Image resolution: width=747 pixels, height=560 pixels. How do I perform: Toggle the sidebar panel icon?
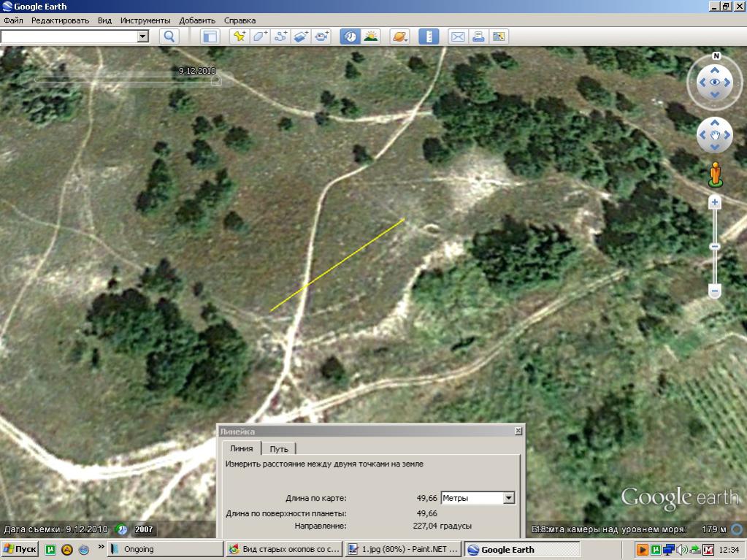pyautogui.click(x=210, y=37)
